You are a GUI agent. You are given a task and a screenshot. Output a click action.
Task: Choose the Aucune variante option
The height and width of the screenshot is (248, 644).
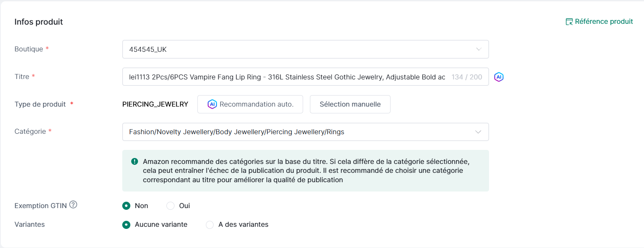[x=126, y=225]
